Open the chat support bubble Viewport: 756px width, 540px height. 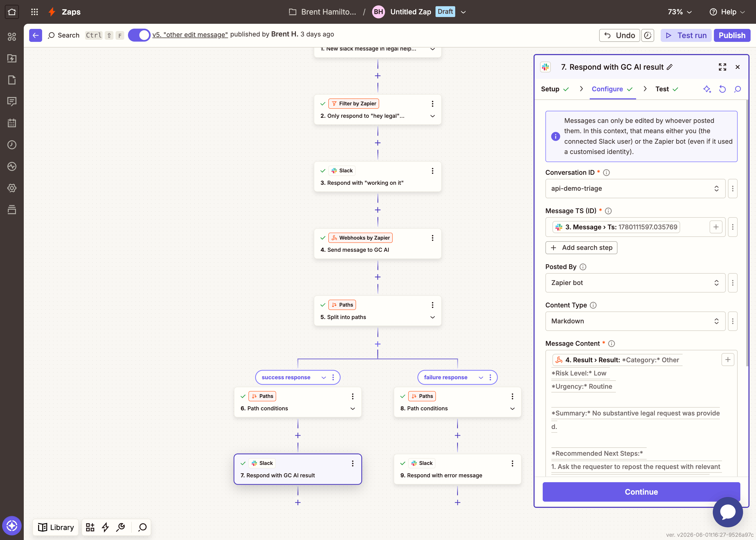click(728, 512)
